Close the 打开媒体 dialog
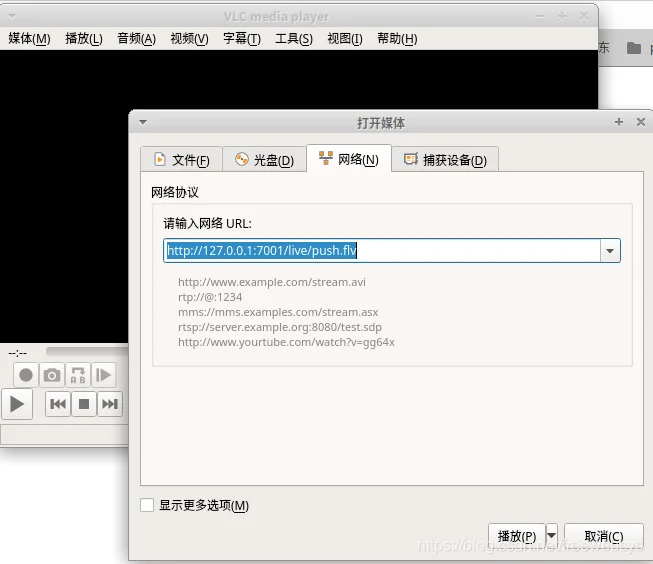Viewport: 653px width, 564px height. (x=641, y=122)
